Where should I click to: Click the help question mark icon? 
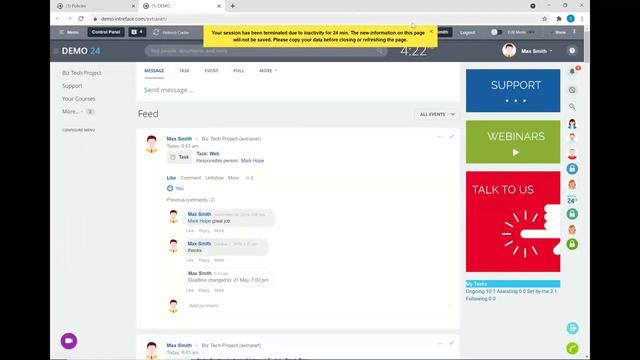pyautogui.click(x=572, y=51)
